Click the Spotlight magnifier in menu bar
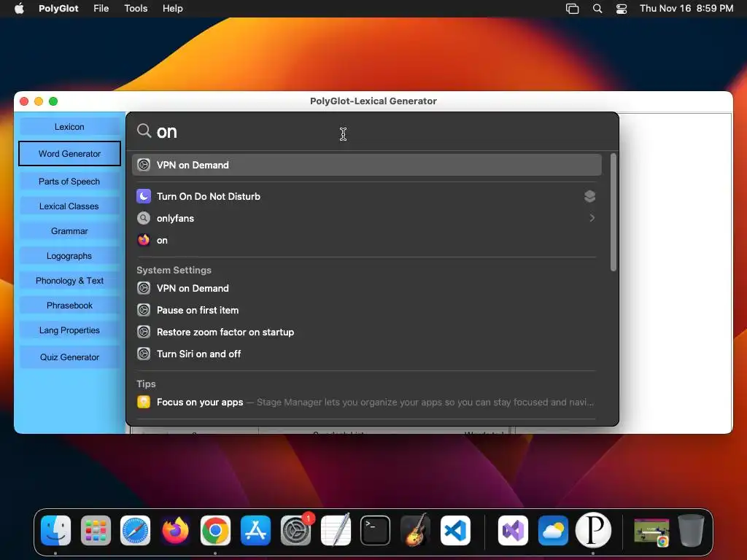The width and height of the screenshot is (747, 560). tap(597, 9)
